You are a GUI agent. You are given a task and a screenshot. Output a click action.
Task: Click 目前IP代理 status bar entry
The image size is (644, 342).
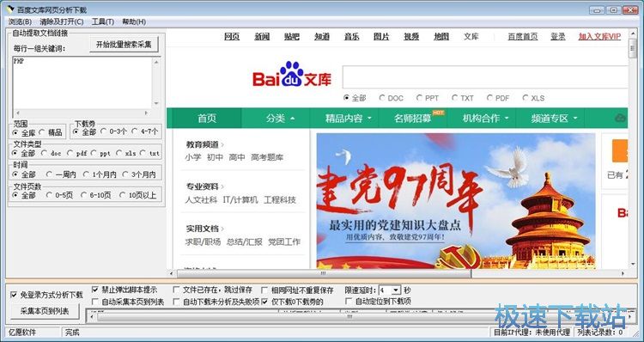pyautogui.click(x=532, y=333)
